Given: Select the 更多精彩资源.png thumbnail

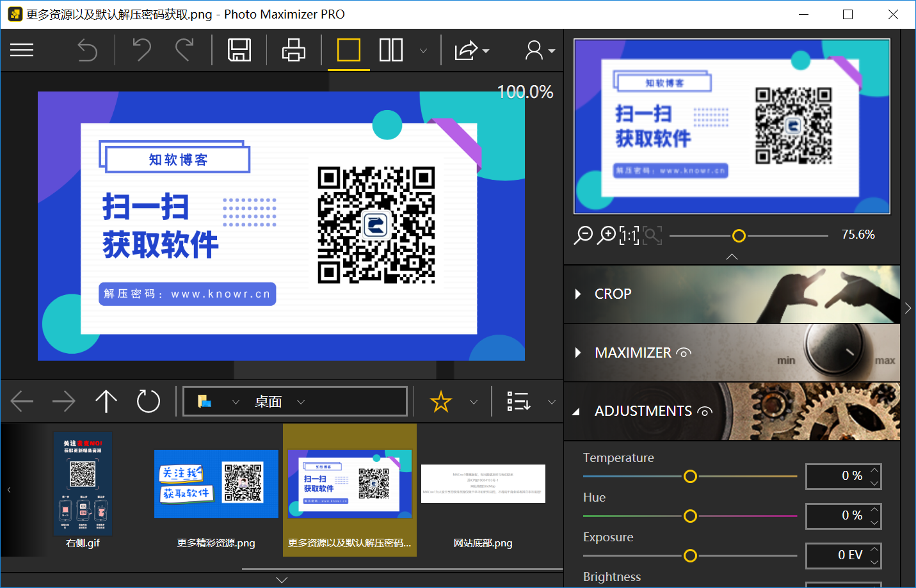Looking at the screenshot, I should pos(216,491).
